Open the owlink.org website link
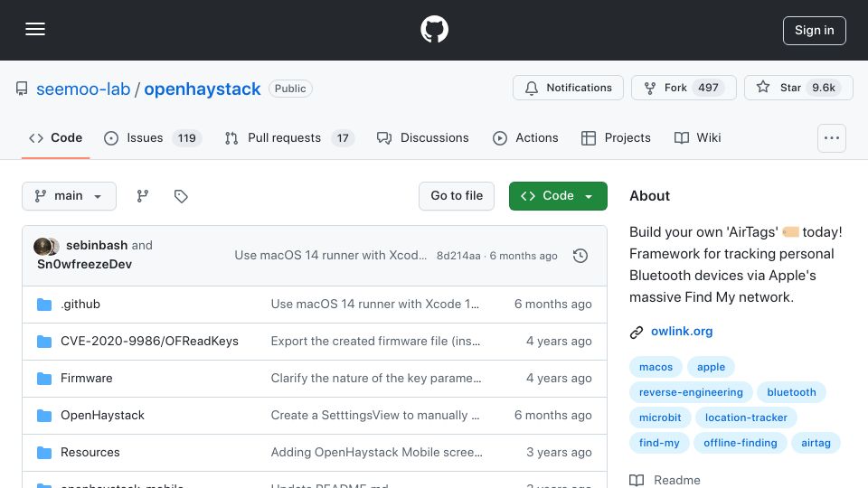The image size is (868, 488). 682,332
